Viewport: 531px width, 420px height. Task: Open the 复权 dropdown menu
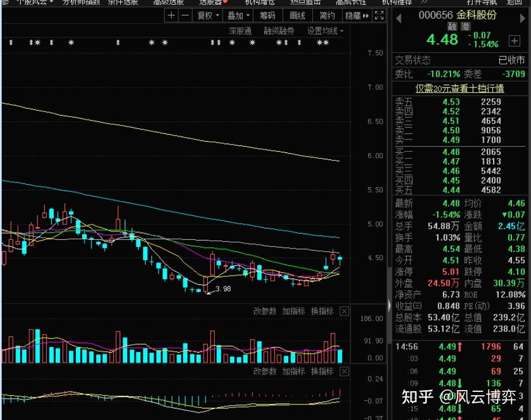coord(208,16)
